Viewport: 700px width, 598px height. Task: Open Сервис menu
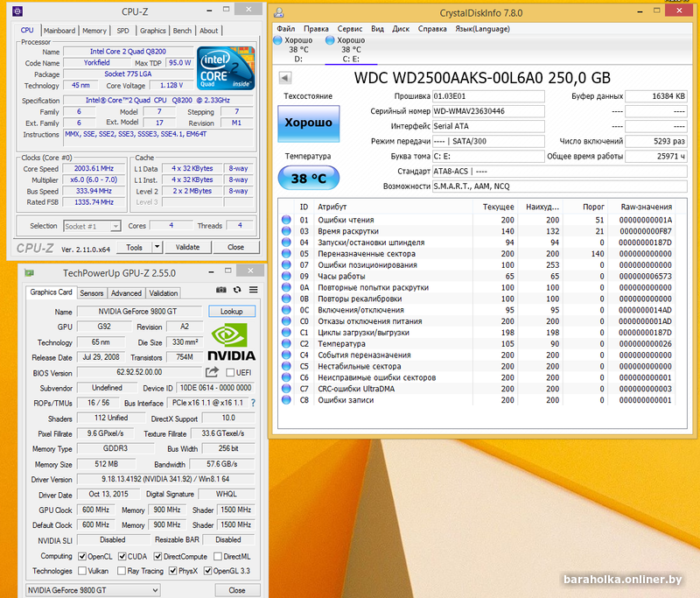click(x=349, y=29)
